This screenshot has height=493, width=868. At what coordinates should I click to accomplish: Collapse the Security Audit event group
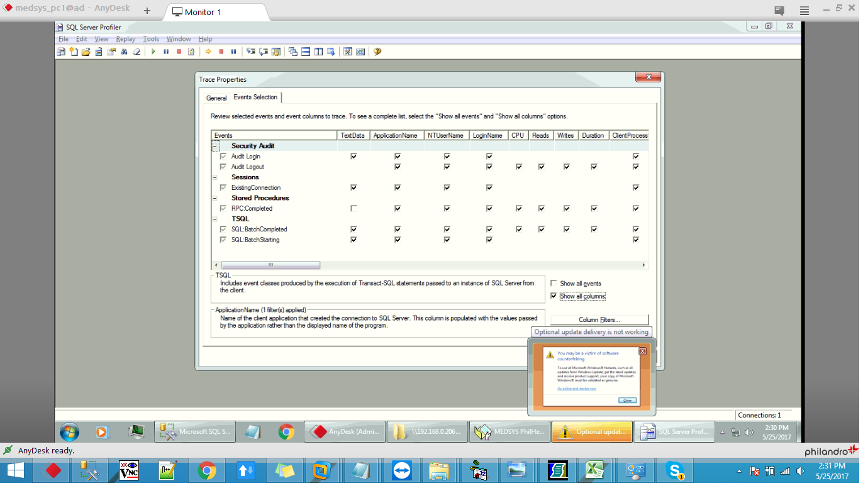click(x=215, y=146)
